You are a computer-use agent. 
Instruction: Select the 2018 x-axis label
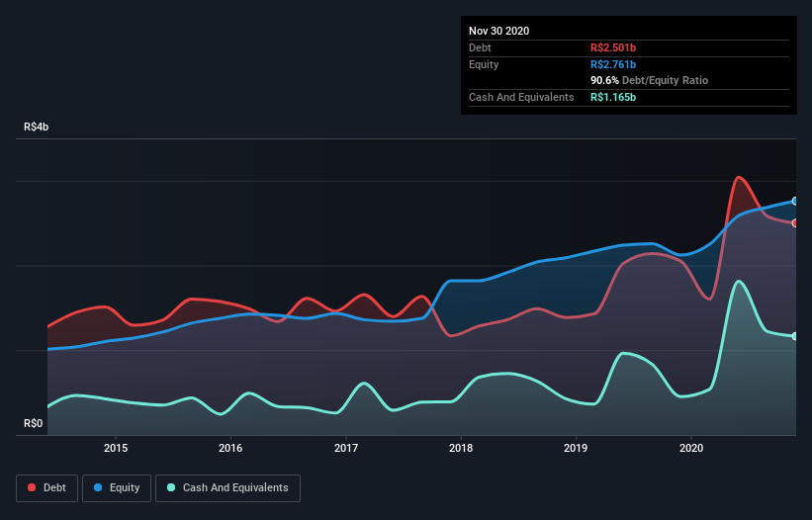click(461, 448)
